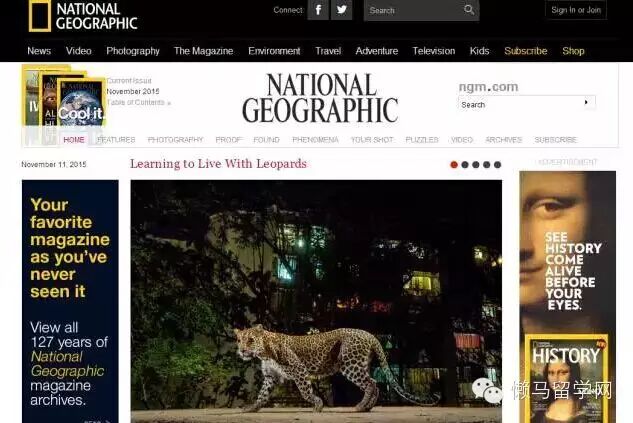The width and height of the screenshot is (633, 423).
Task: Open the Table of Contents link
Action: coord(138,103)
